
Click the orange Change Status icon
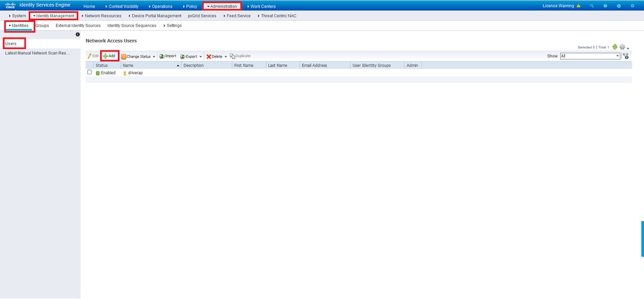tap(123, 56)
